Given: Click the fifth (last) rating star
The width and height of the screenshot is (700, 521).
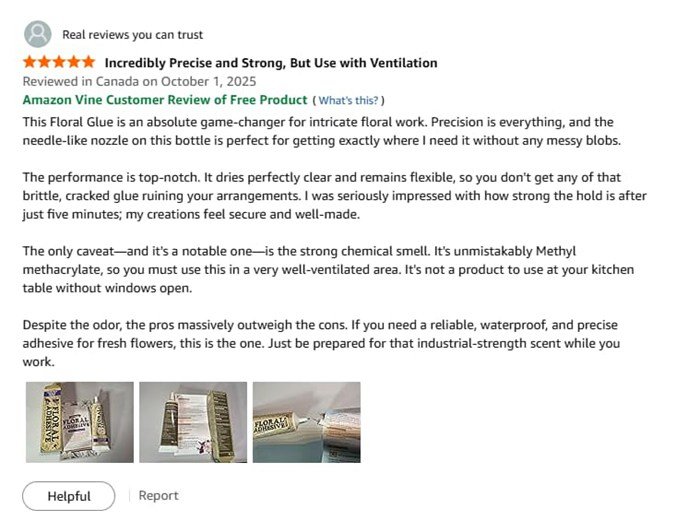Looking at the screenshot, I should (89, 63).
